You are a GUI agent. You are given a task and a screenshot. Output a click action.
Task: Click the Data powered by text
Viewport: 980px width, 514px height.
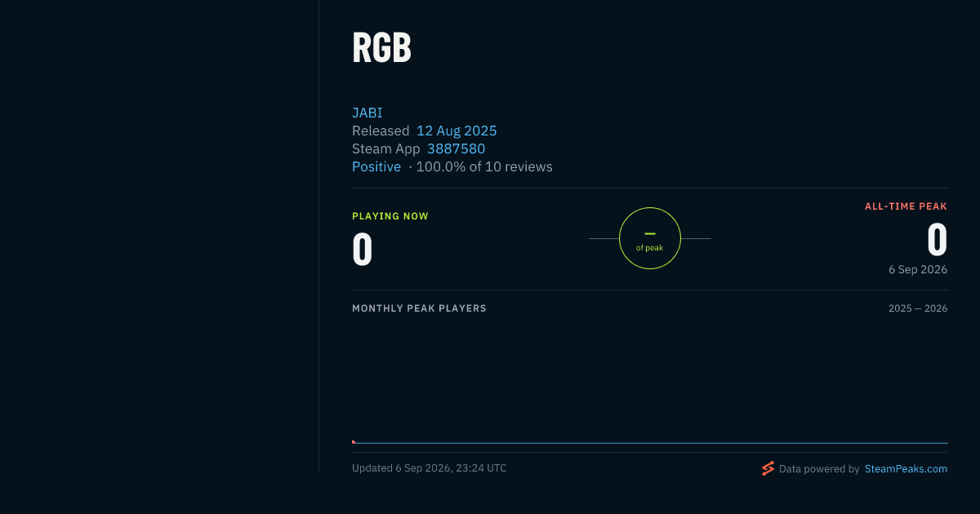point(819,469)
